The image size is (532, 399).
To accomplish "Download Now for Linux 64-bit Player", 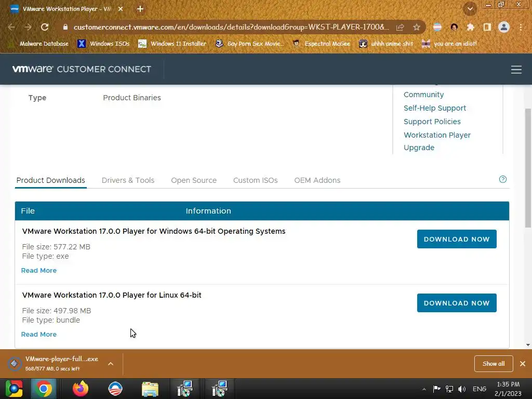I will [457, 303].
